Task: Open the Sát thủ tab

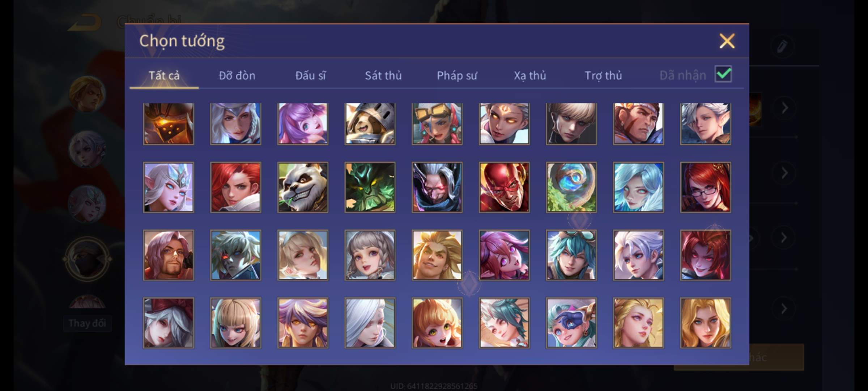Action: tap(383, 76)
